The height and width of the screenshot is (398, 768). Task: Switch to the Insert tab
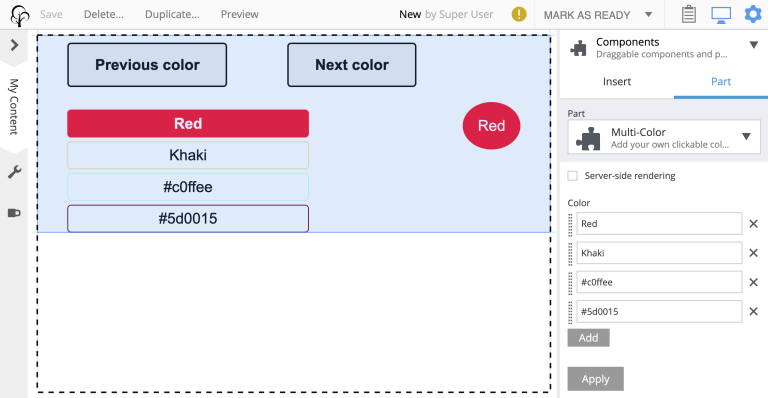(617, 82)
